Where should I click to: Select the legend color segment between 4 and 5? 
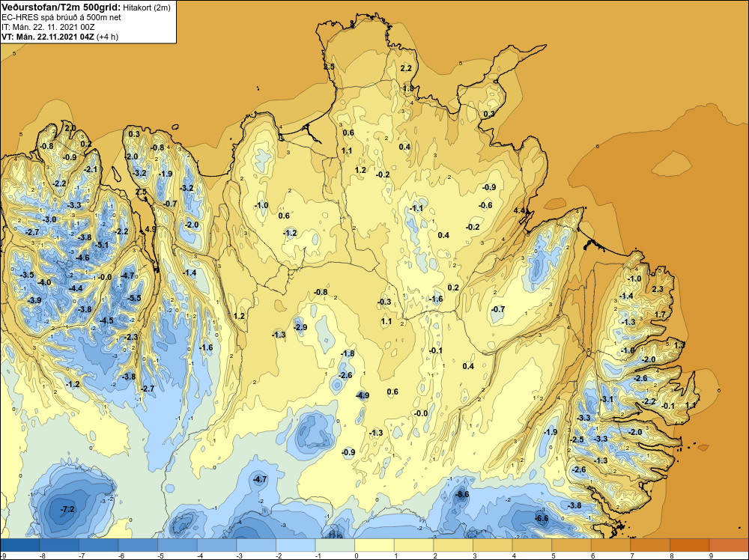532,545
